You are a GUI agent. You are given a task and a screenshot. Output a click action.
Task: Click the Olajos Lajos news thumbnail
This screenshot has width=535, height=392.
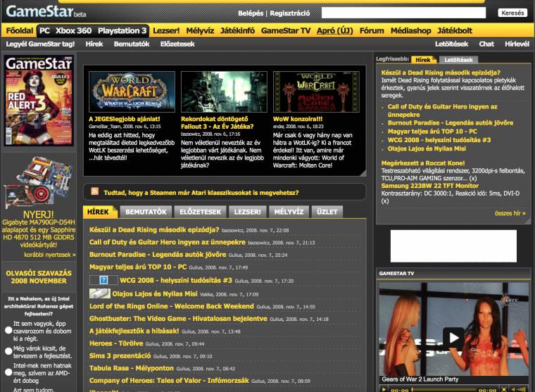click(100, 293)
